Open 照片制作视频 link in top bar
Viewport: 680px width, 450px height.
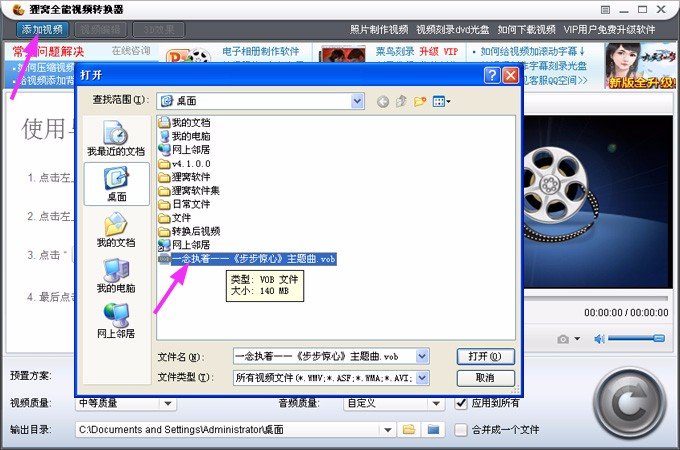379,29
